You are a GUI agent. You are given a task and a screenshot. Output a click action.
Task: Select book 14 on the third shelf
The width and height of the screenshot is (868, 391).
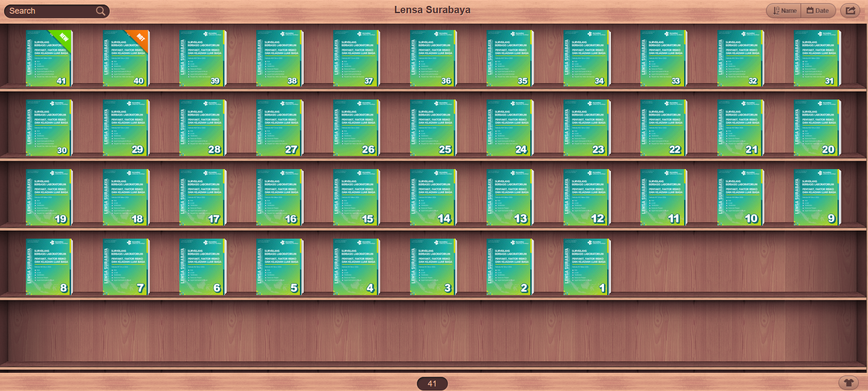433,197
